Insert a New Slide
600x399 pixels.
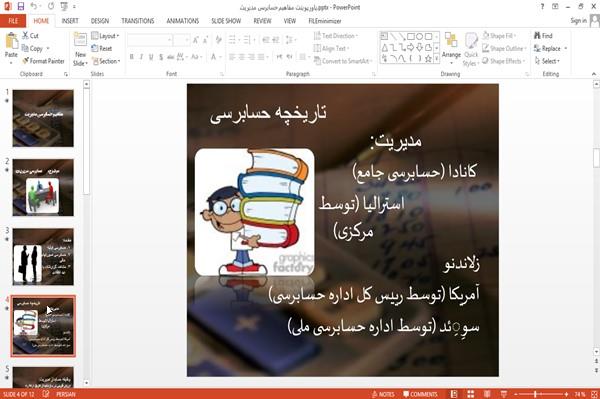click(80, 50)
